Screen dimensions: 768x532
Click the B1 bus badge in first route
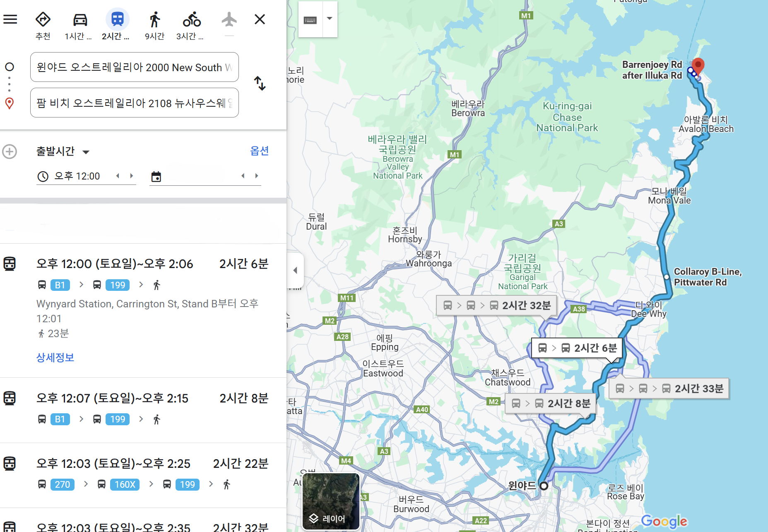click(x=60, y=285)
